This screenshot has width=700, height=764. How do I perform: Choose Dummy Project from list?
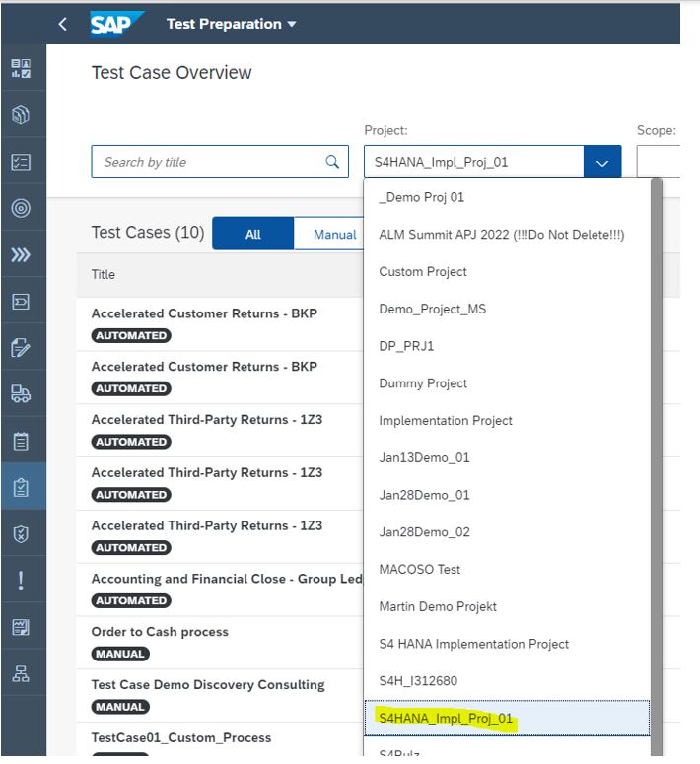507,383
